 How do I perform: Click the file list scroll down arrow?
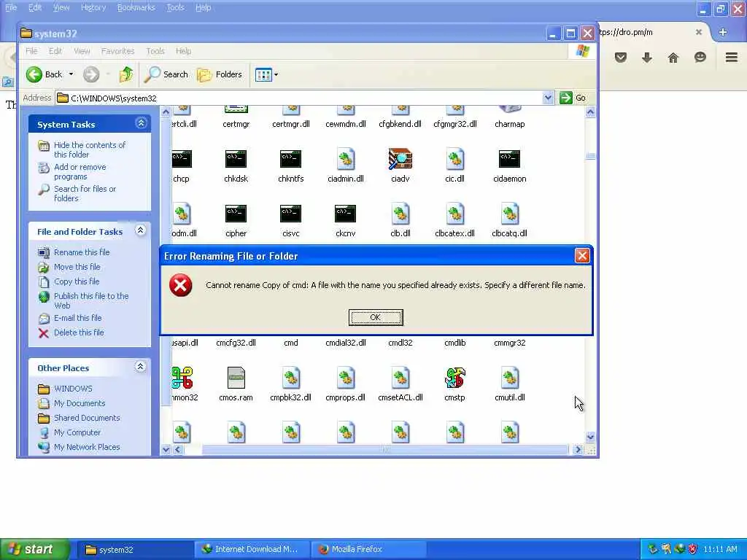(590, 437)
